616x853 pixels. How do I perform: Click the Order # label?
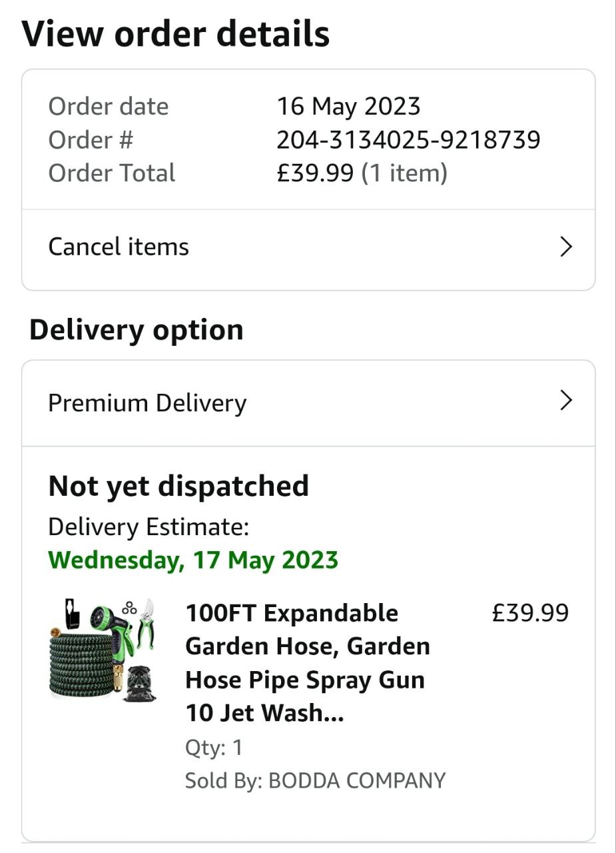click(x=91, y=140)
